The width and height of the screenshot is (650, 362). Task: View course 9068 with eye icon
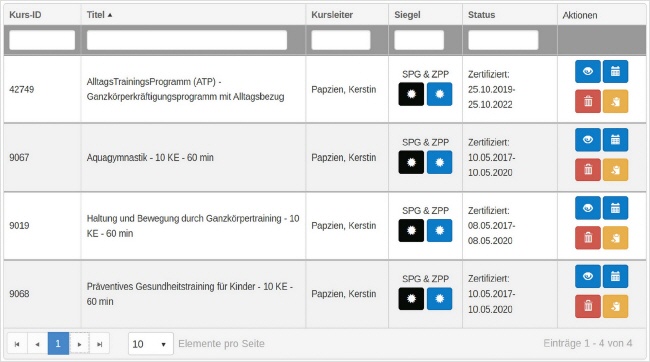587,276
